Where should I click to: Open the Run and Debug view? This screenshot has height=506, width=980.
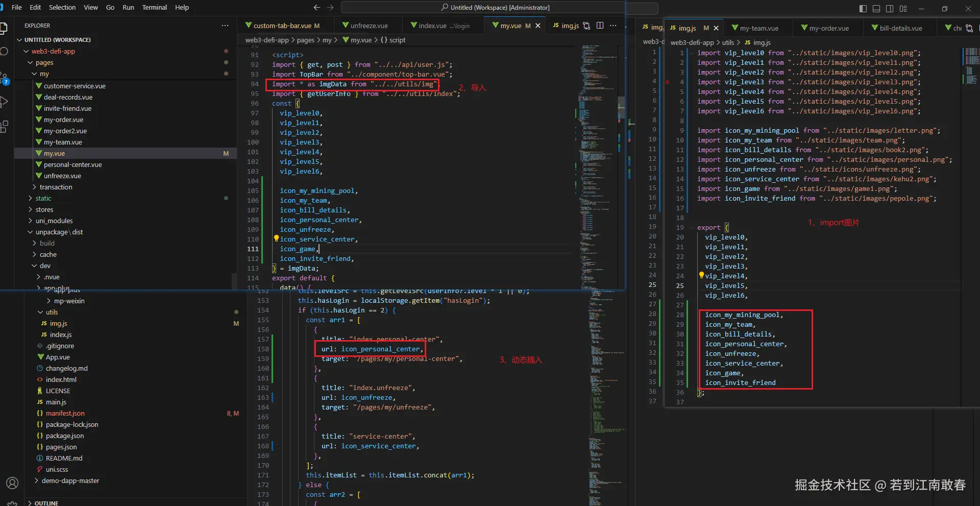click(4, 102)
